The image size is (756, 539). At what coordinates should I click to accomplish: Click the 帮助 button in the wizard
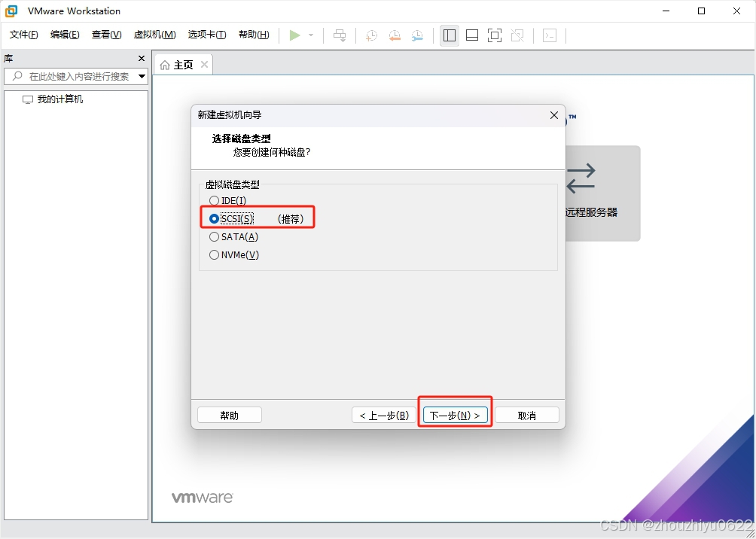(x=230, y=415)
